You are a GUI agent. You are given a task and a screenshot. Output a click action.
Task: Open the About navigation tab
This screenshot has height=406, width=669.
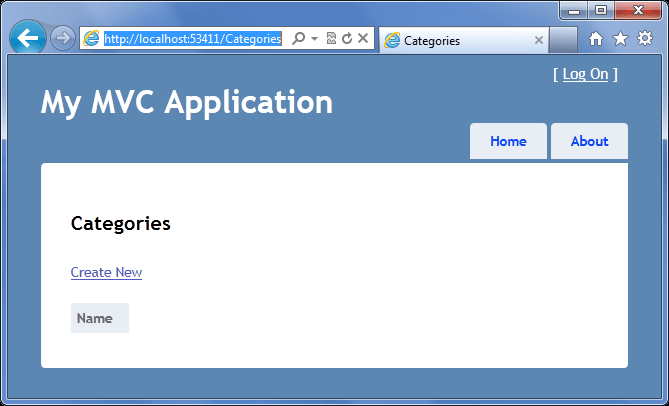(x=589, y=141)
